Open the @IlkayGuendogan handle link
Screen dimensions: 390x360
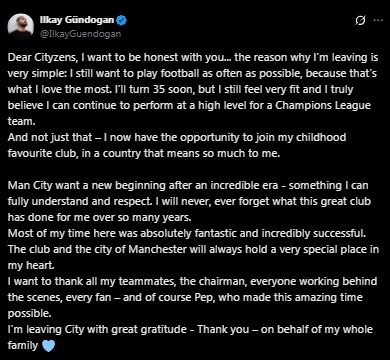click(x=80, y=34)
